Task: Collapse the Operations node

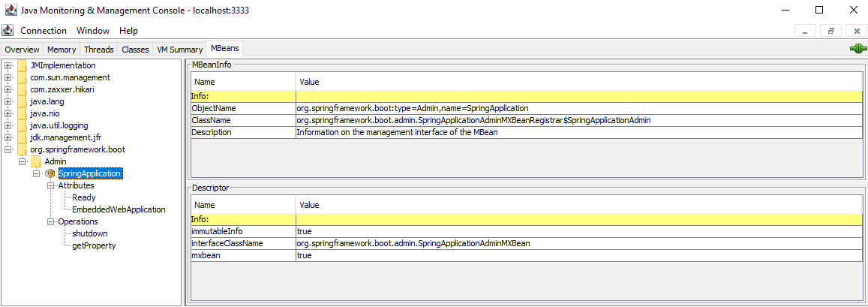Action: tap(51, 221)
